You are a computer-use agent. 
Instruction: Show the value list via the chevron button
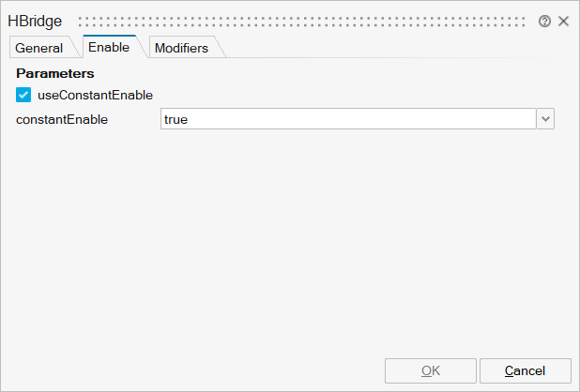[x=545, y=119]
